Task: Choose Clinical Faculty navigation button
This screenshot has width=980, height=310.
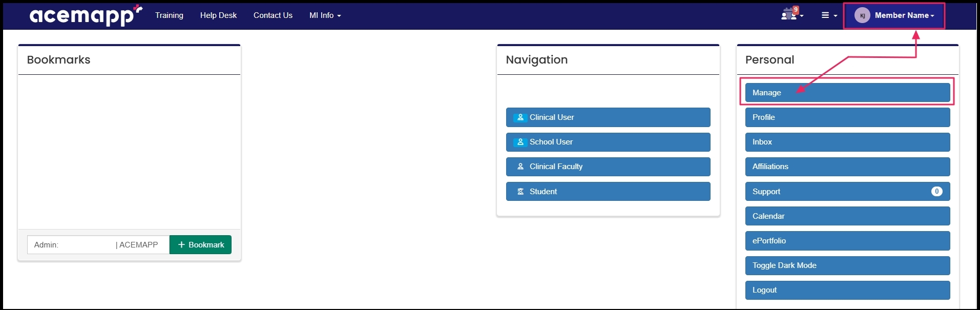Action: click(608, 167)
